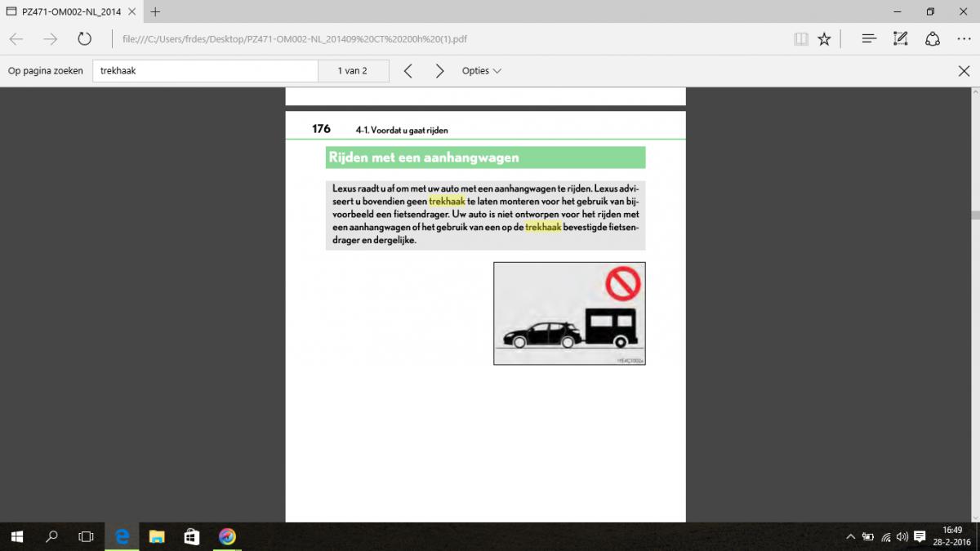Viewport: 980px width, 551px height.
Task: Open the Hub panel
Action: click(x=869, y=38)
